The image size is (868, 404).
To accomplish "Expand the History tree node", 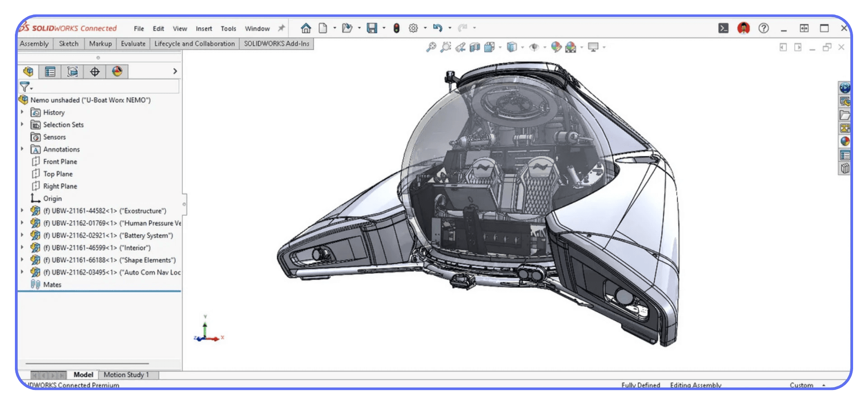I will coord(22,112).
